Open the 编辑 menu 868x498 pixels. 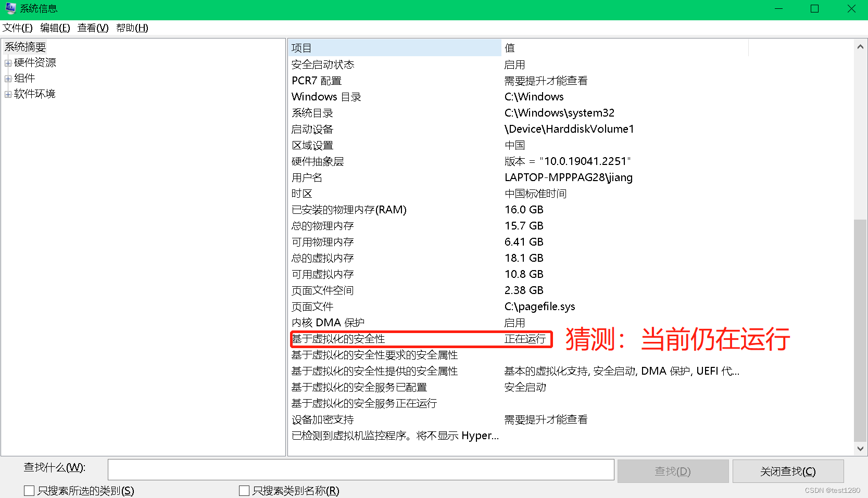coord(55,28)
